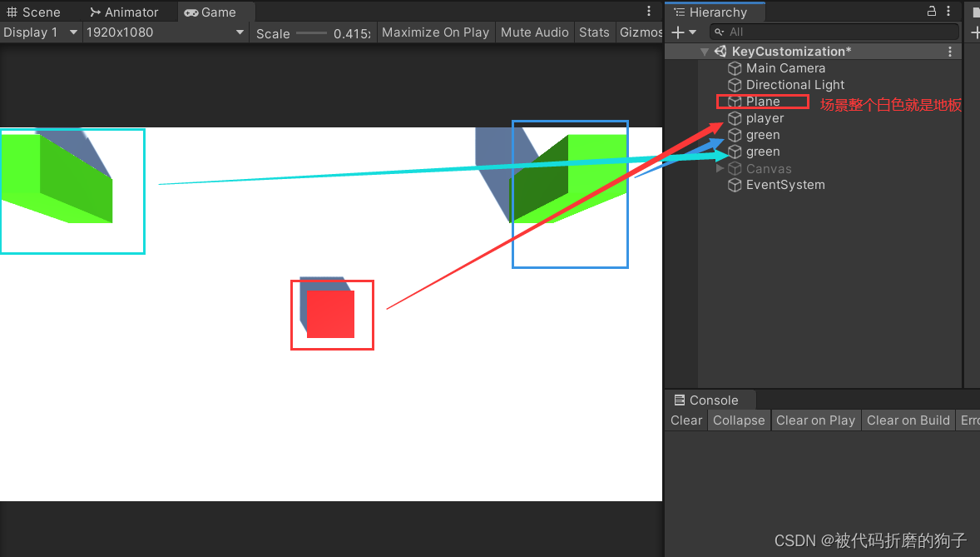This screenshot has width=980, height=557.
Task: Click the Hierarchy tab list icon
Action: click(680, 12)
